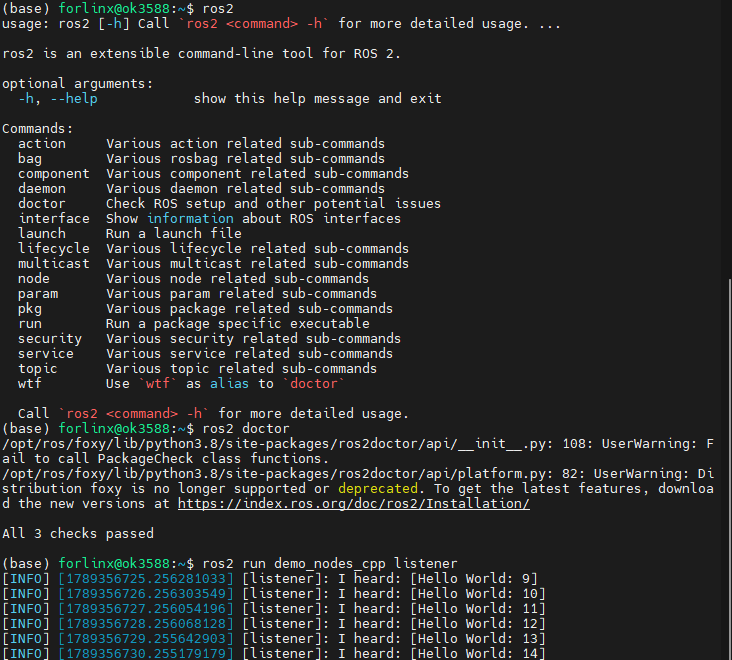
Task: Click 'All 3 checks passed' line
Action: [x=78, y=534]
